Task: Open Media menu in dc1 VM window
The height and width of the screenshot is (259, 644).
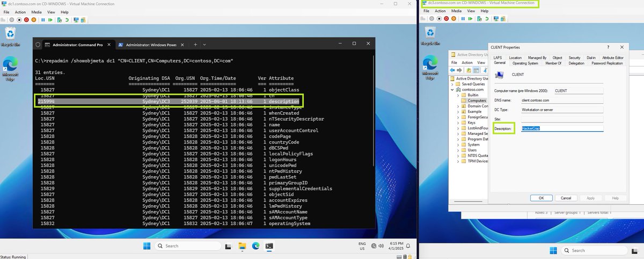Action: coord(36,12)
